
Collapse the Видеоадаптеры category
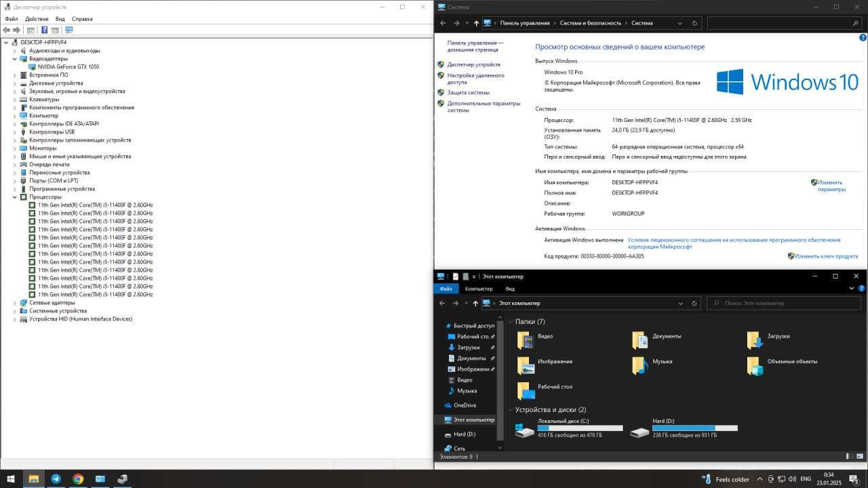pos(15,58)
